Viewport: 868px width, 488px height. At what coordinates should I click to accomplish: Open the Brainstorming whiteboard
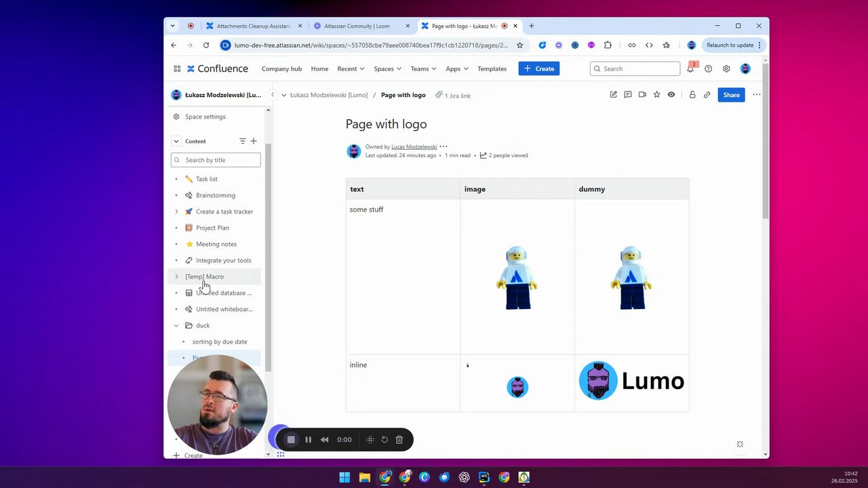pyautogui.click(x=216, y=195)
